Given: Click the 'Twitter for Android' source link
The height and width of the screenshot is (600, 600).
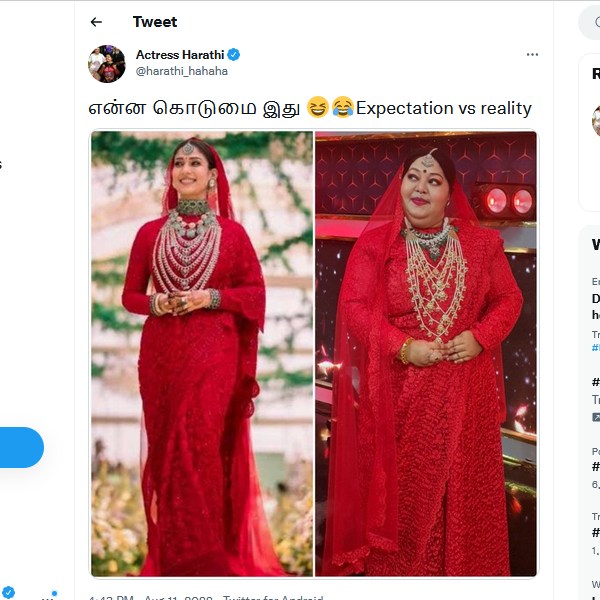Looking at the screenshot, I should tap(272, 598).
